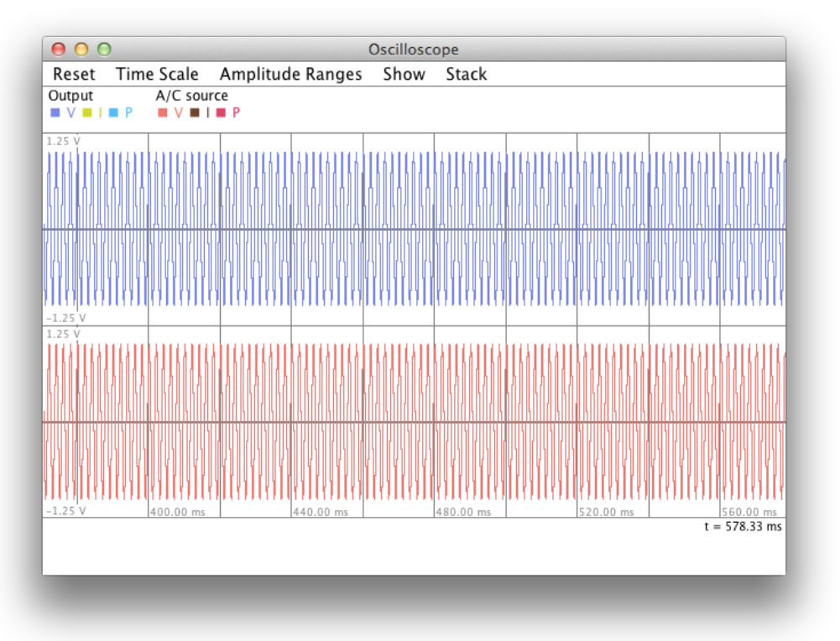Viewport: 840px width, 641px height.
Task: Click the 400.00 ms time marker
Action: click(x=178, y=512)
